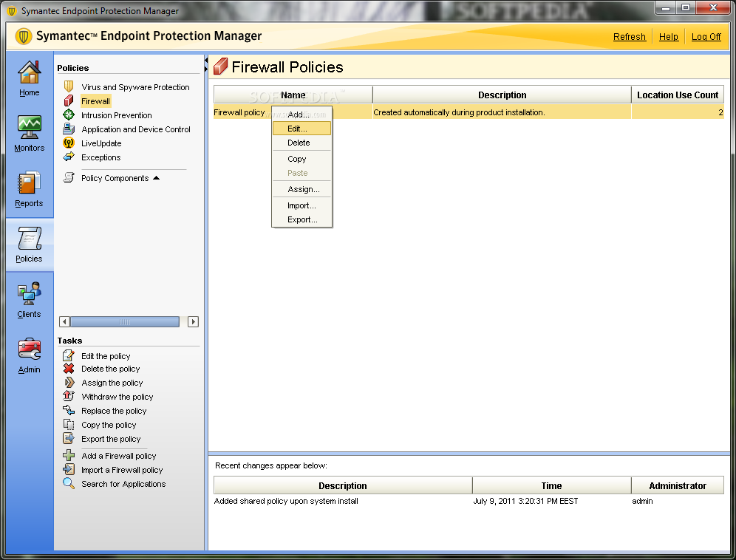Open the Clients section icon
736x560 pixels.
29,293
